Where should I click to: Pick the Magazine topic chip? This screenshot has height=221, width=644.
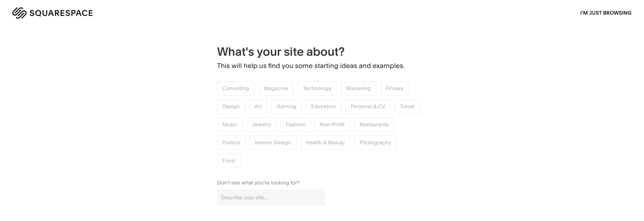pos(276,88)
